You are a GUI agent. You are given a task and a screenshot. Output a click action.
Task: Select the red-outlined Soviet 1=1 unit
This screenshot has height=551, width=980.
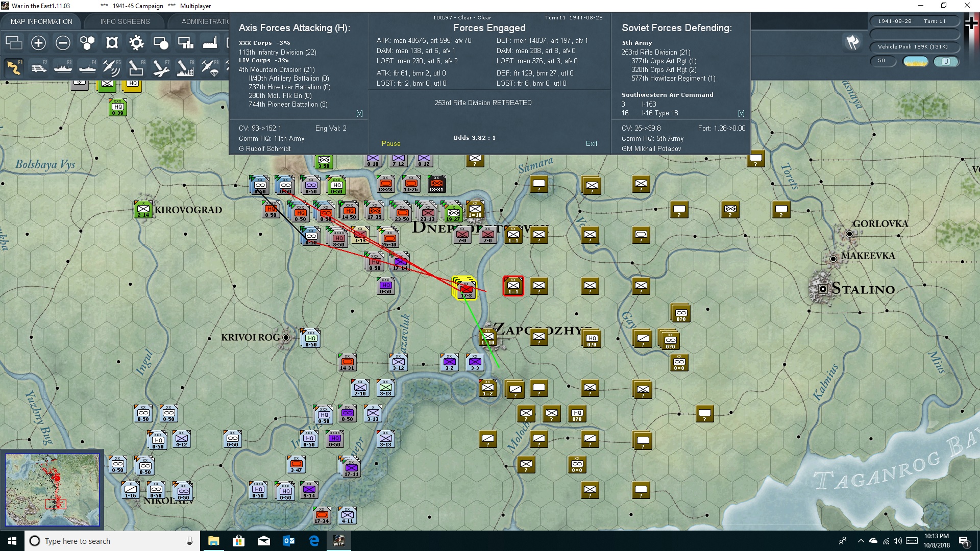513,286
